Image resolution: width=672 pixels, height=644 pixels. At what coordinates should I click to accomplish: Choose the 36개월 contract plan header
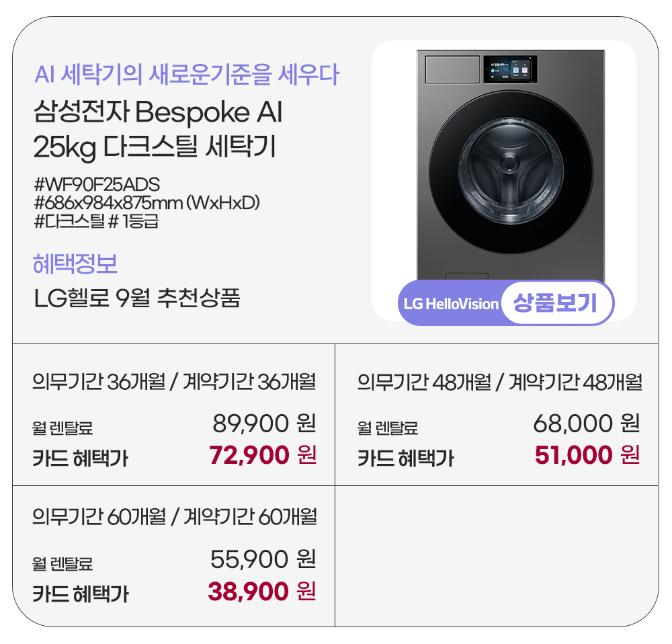point(174,383)
